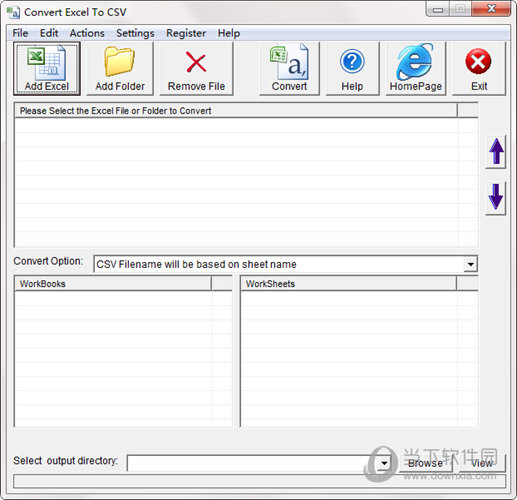The height and width of the screenshot is (500, 517).
Task: Open HomePage Internet Explorer icon
Action: pos(416,69)
